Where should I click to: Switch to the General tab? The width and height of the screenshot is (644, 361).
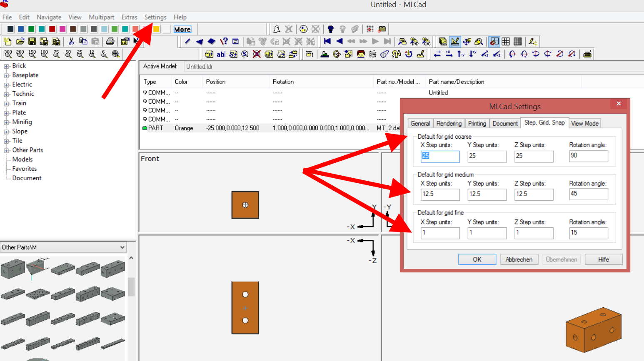point(420,124)
